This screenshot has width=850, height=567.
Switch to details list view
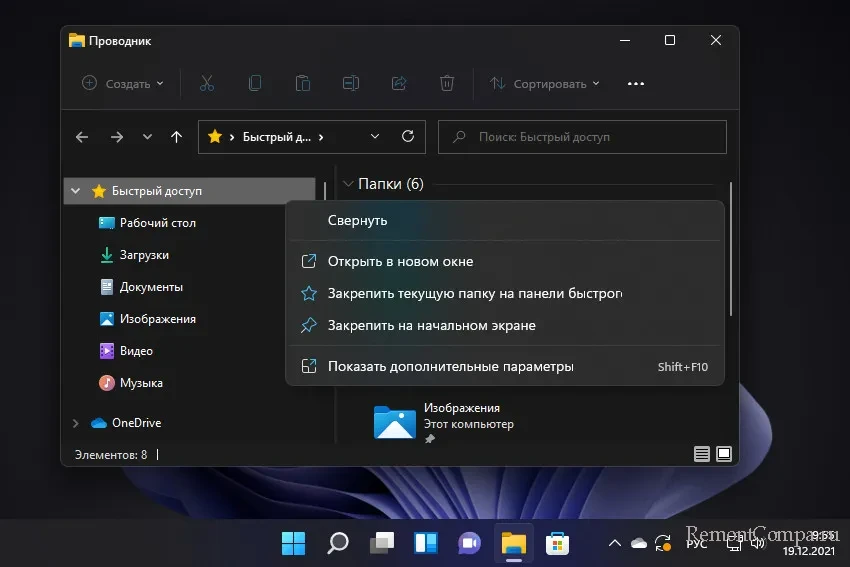pos(702,454)
